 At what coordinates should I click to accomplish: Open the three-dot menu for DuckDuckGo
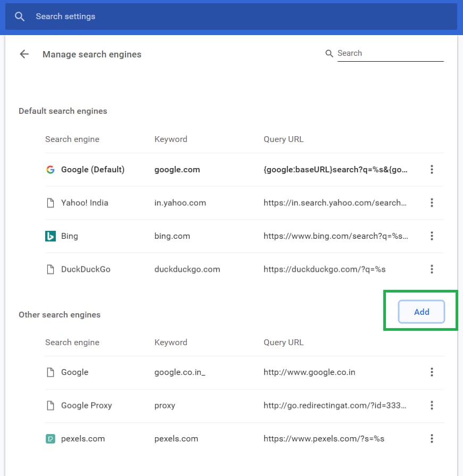(432, 269)
